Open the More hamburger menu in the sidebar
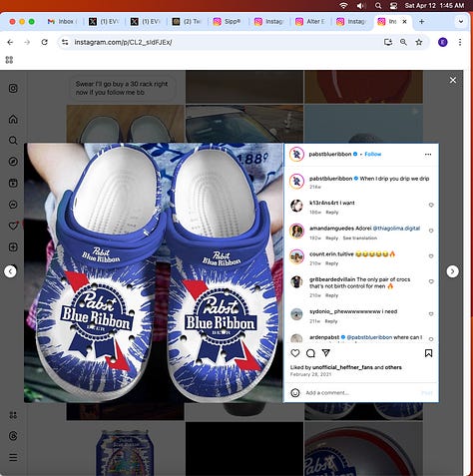Viewport: 473px width, 476px height. pos(13,457)
